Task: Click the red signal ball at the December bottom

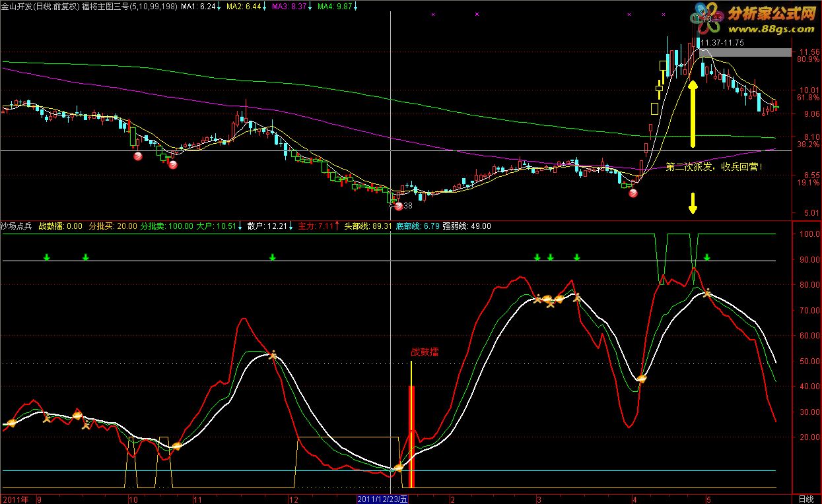Action: click(x=399, y=206)
